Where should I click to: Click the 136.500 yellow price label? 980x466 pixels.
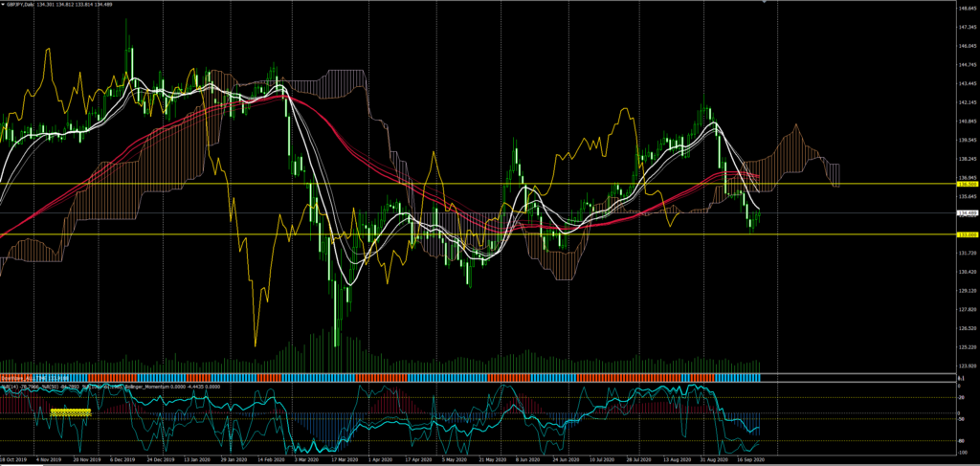tap(967, 183)
